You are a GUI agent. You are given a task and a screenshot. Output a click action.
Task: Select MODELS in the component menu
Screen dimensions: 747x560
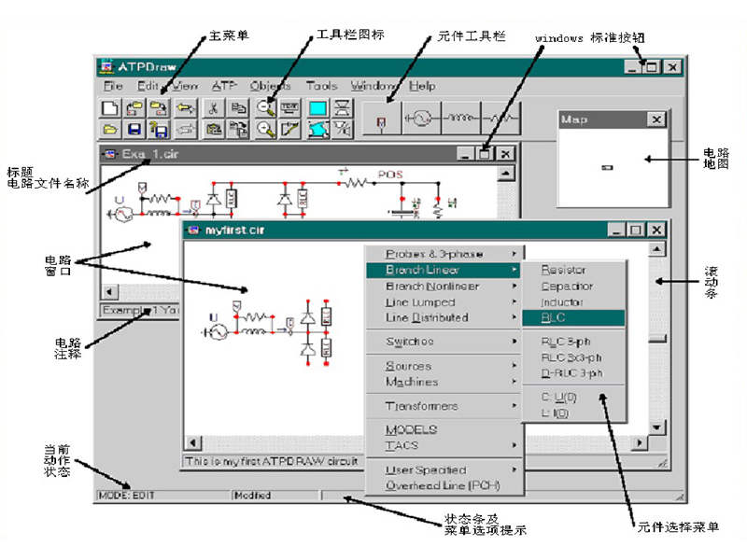coord(444,429)
